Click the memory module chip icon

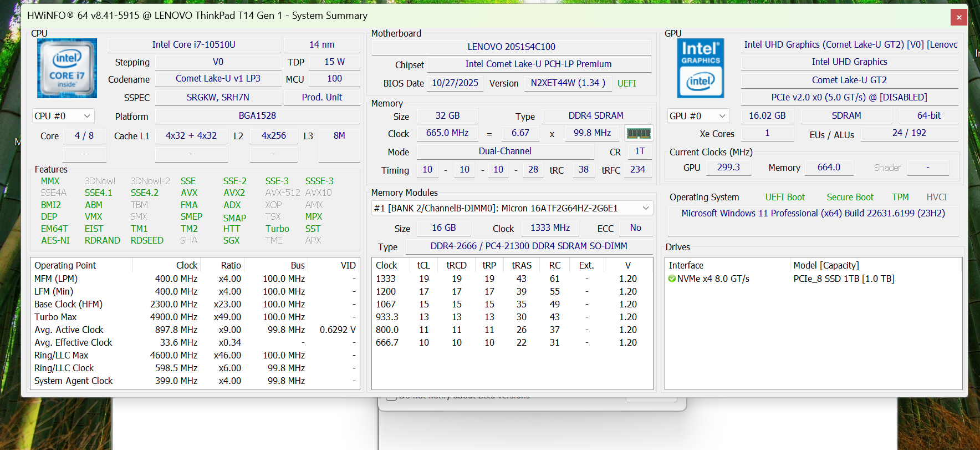pyautogui.click(x=639, y=133)
